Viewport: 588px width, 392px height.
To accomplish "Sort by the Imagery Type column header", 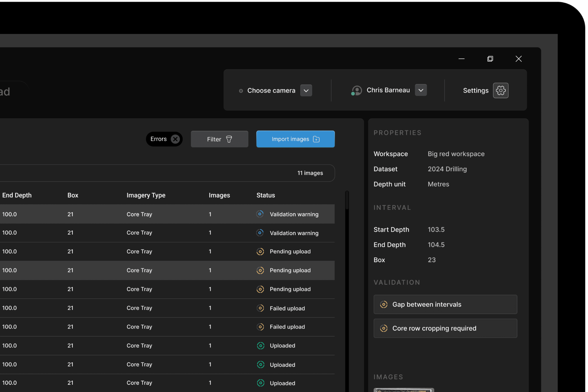I will (x=146, y=195).
